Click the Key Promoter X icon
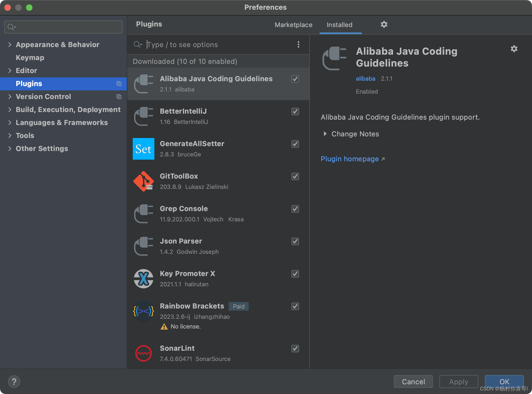 point(143,279)
